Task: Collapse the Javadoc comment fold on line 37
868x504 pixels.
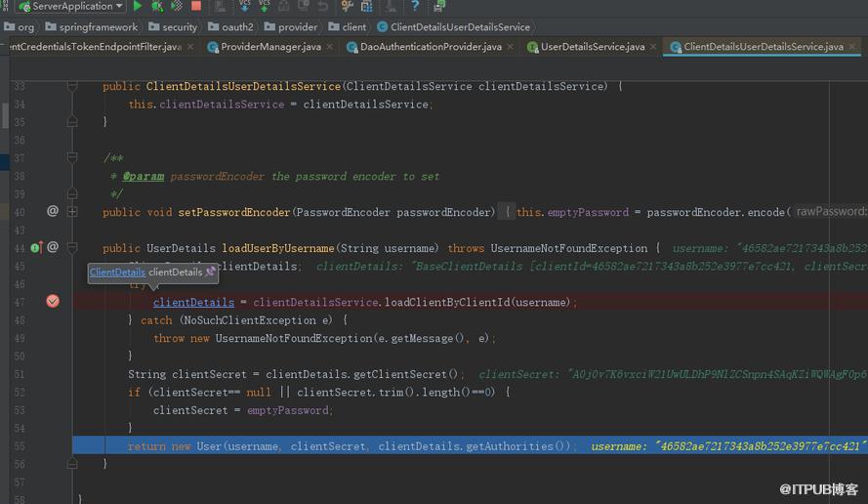Action: [x=72, y=158]
